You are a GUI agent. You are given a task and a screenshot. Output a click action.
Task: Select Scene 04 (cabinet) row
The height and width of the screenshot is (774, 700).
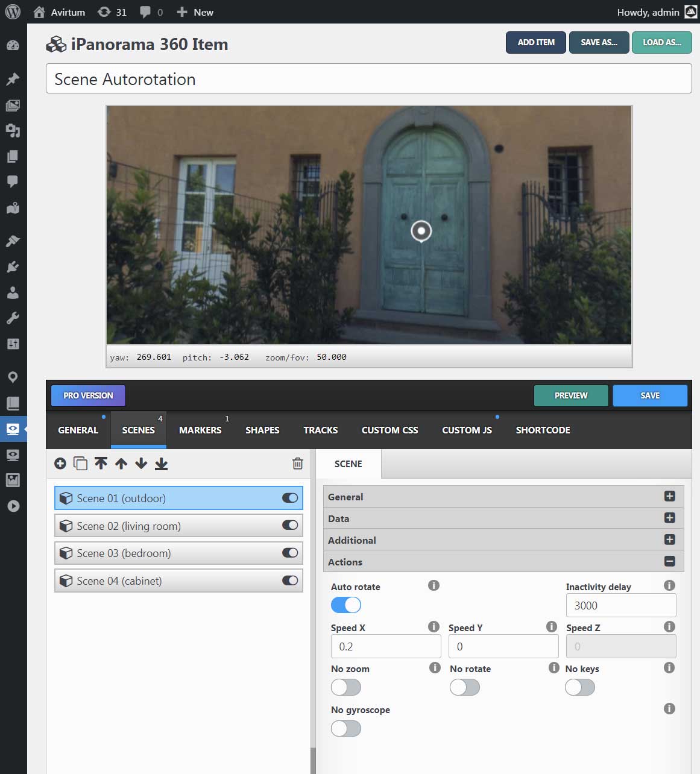(x=178, y=581)
